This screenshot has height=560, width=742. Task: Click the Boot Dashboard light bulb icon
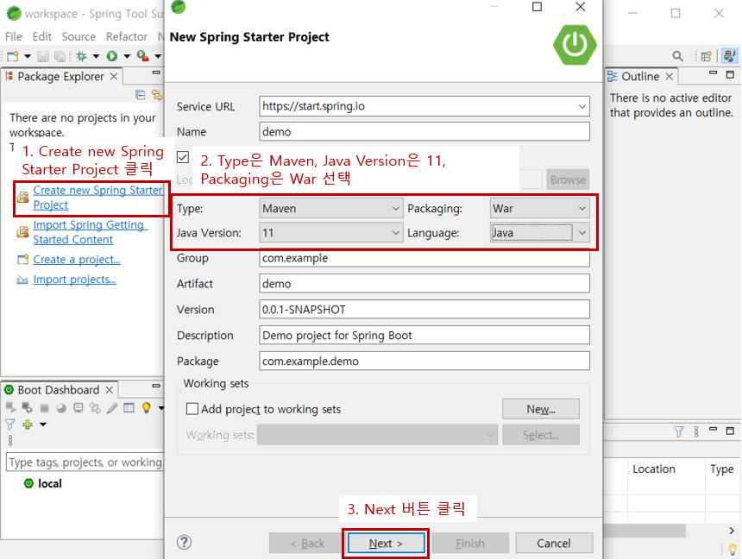pos(146,407)
